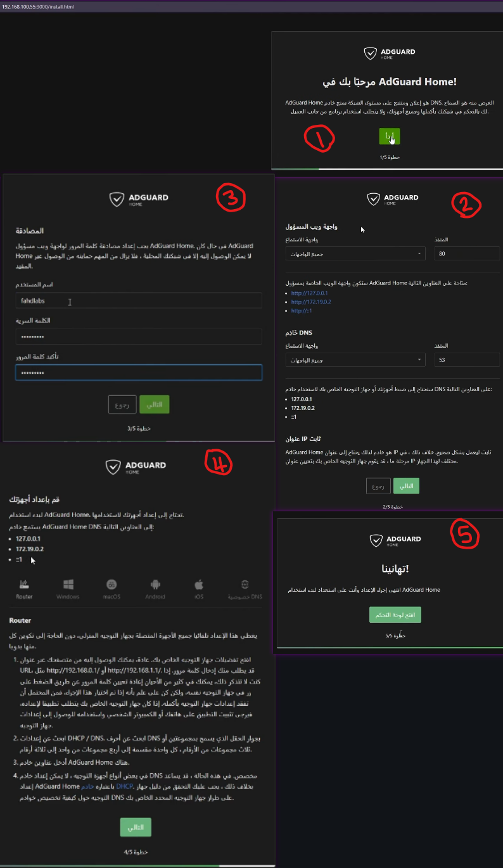
Task: Open the admin web interface listen dropdown
Action: tap(355, 253)
